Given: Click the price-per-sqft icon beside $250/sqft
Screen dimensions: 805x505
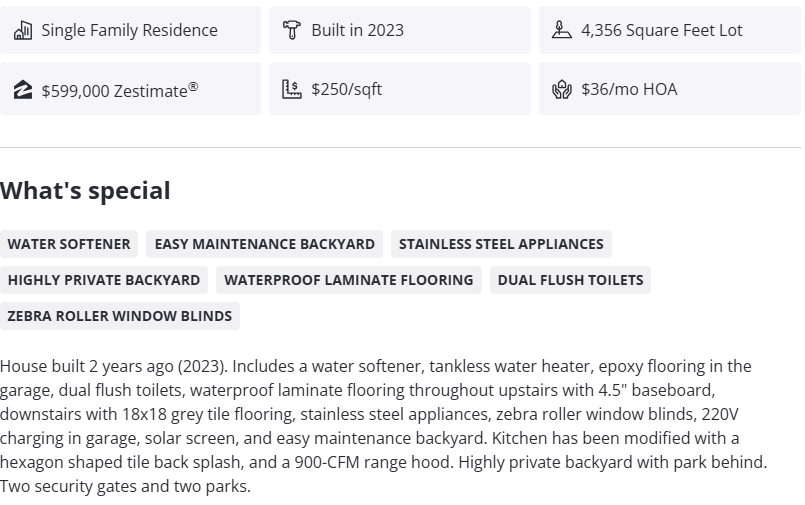Looking at the screenshot, I should (x=291, y=89).
